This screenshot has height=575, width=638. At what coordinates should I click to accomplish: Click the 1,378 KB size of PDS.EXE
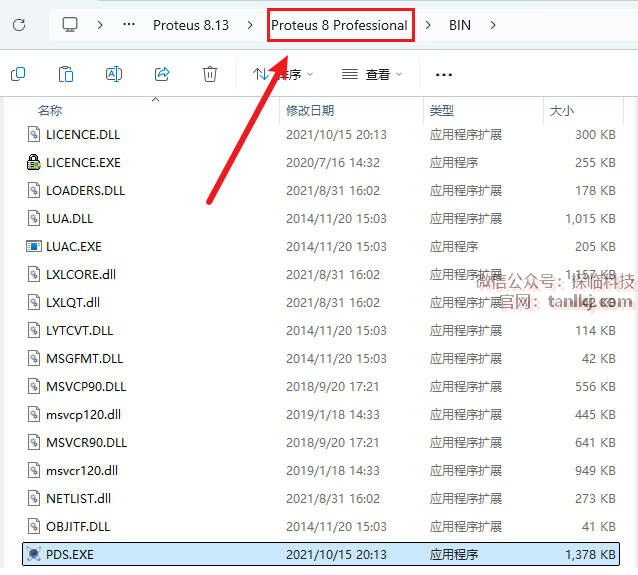[590, 555]
